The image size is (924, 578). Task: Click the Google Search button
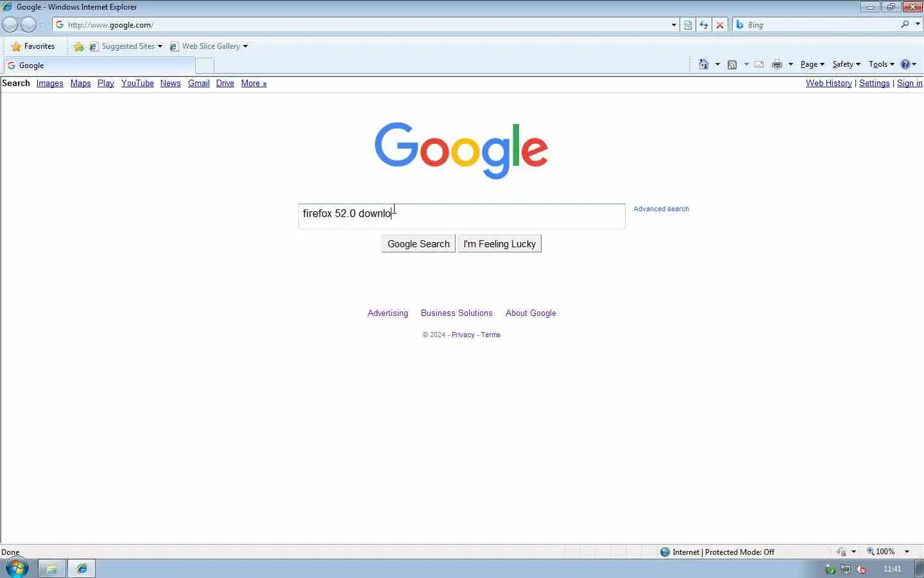(418, 244)
